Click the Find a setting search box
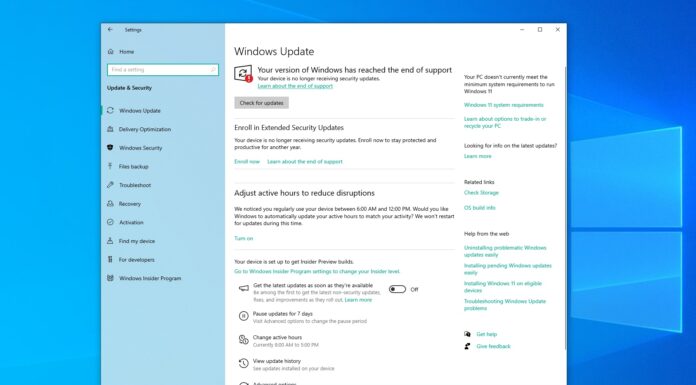Image resolution: width=696 pixels, height=385 pixels. click(x=163, y=70)
